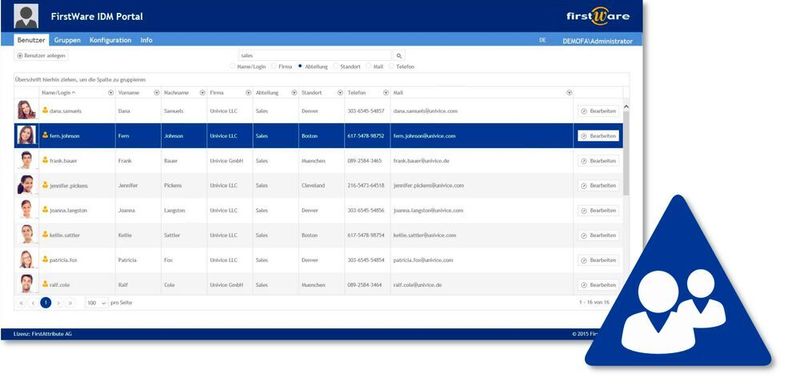Select Abteilung search radio option
The image size is (800, 386).
[300, 66]
